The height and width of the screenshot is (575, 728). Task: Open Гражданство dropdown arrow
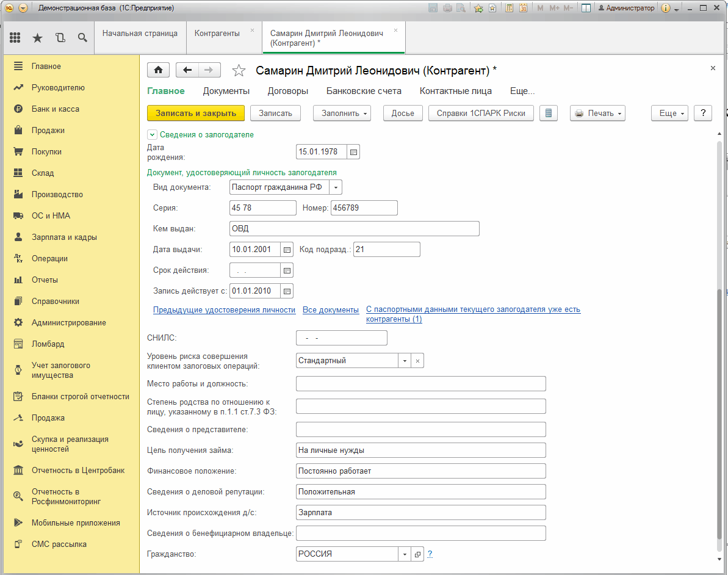pos(405,554)
